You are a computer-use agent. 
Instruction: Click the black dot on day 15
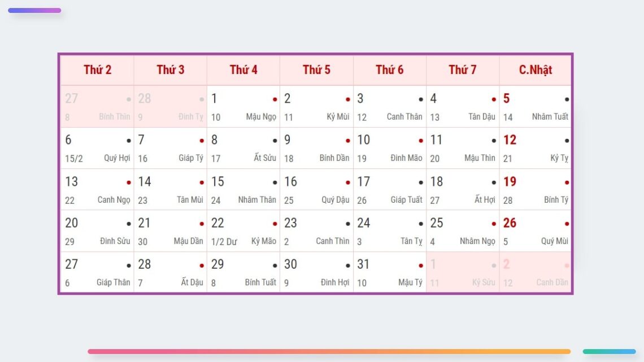[x=275, y=182]
